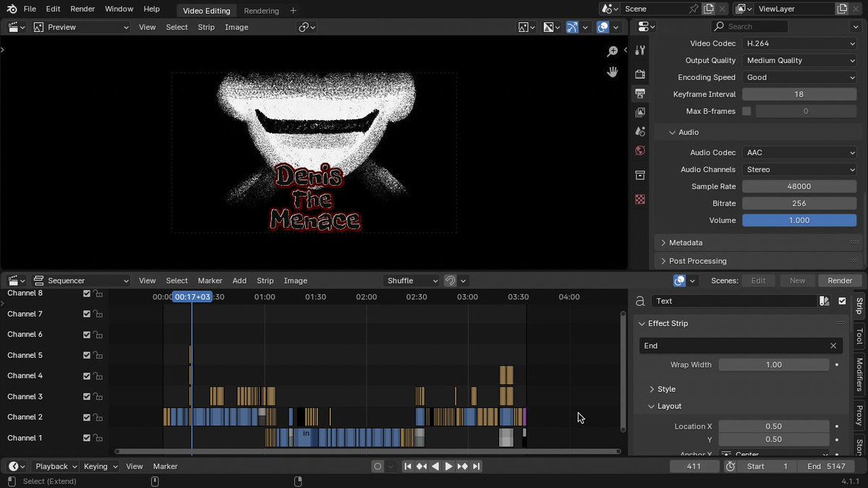The height and width of the screenshot is (488, 868).
Task: Open the View Layer properties tab icon
Action: pyautogui.click(x=640, y=112)
